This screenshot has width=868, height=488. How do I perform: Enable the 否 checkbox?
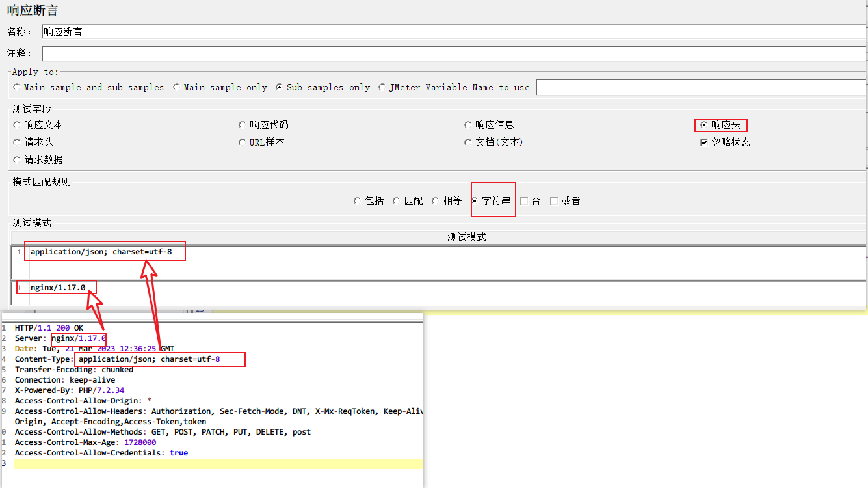[524, 201]
